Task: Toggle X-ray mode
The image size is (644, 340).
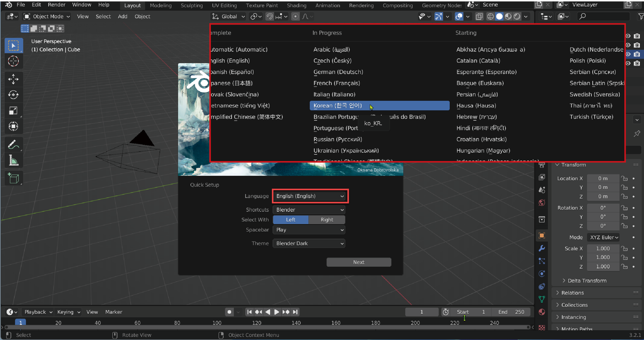Action: coord(479,16)
